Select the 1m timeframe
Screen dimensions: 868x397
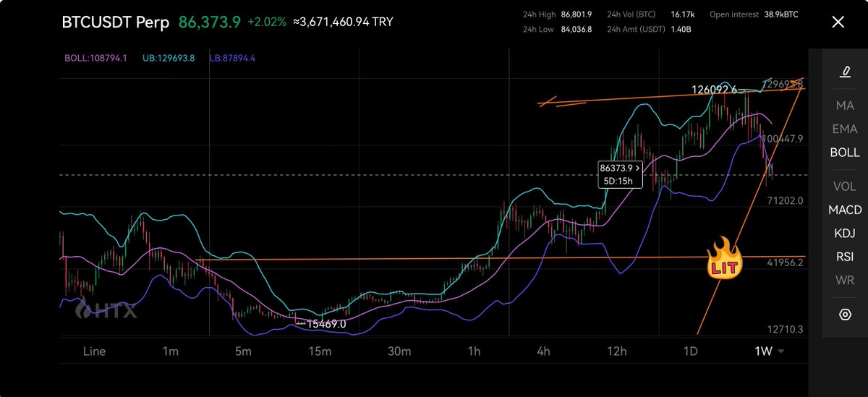170,351
